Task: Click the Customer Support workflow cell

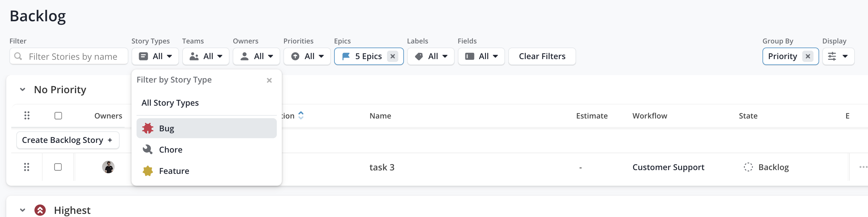Action: (x=668, y=167)
